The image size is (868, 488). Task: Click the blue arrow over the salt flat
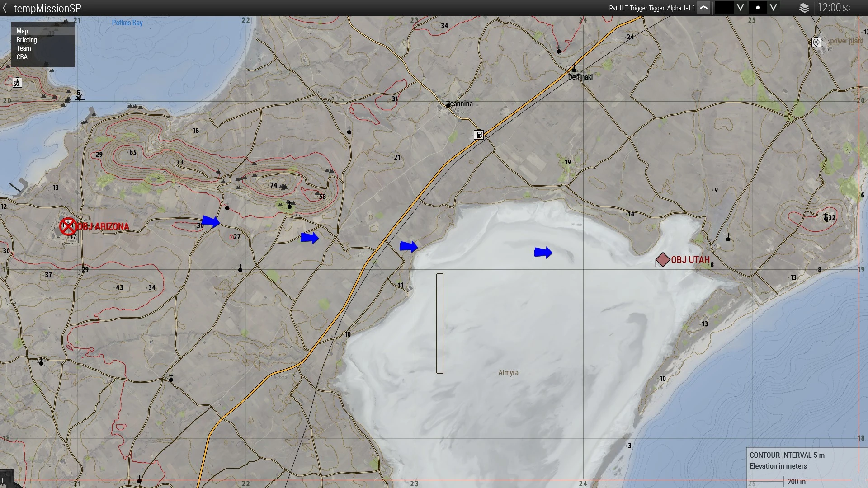tap(543, 253)
